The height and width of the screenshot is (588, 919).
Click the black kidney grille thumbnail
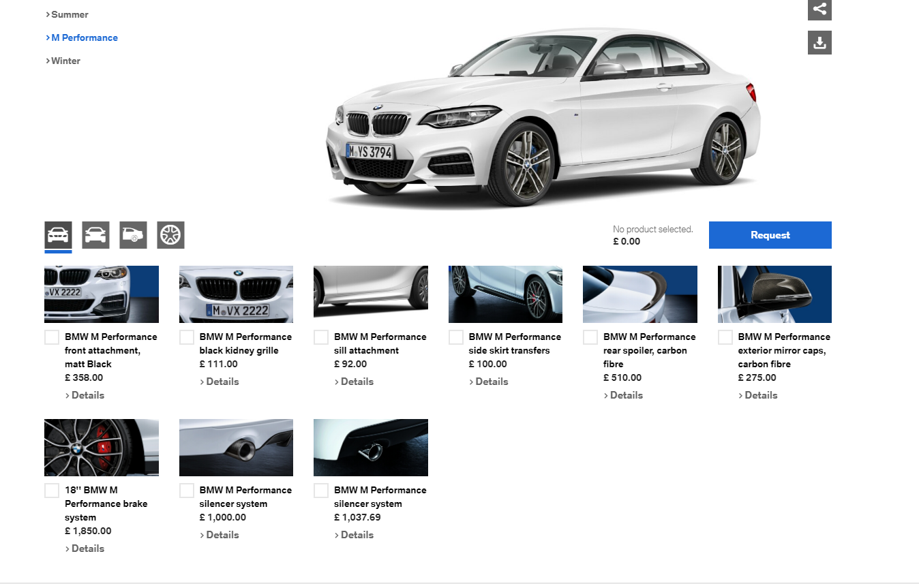(236, 294)
